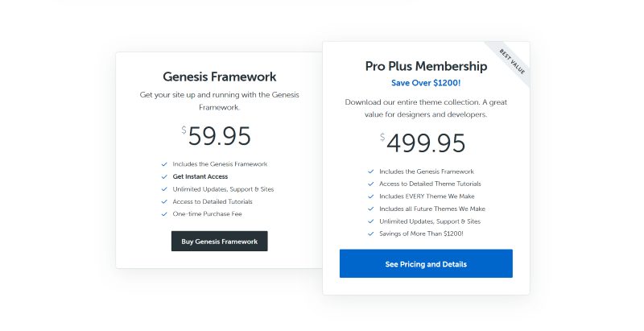Image resolution: width=644 pixels, height=331 pixels.
Task: Click the Get Instant Access bold text
Action: 200,176
